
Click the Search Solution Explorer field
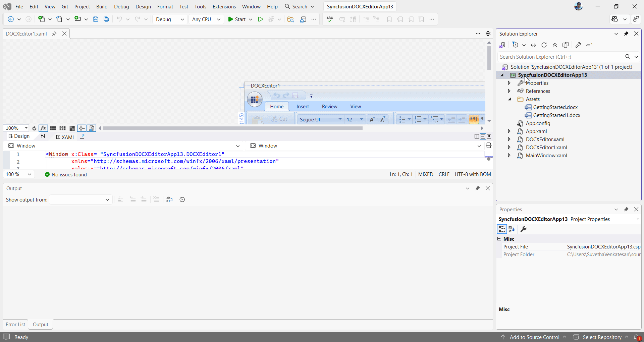coord(557,57)
